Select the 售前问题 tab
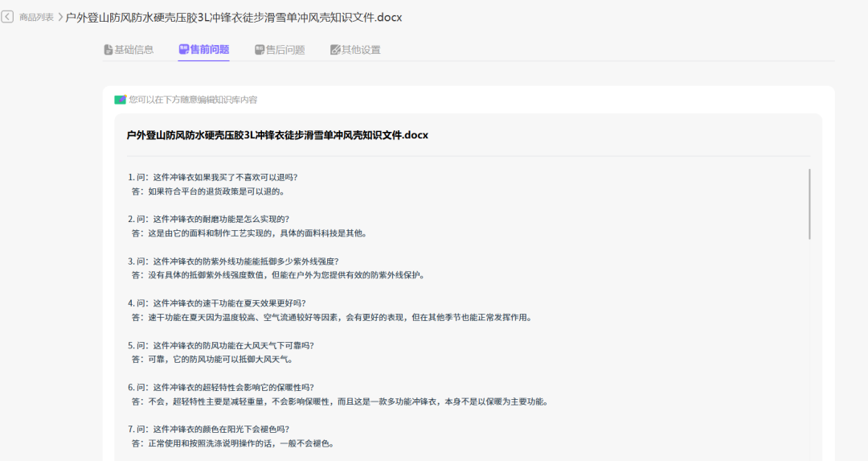Viewport: 868px width, 461px height. [203, 50]
